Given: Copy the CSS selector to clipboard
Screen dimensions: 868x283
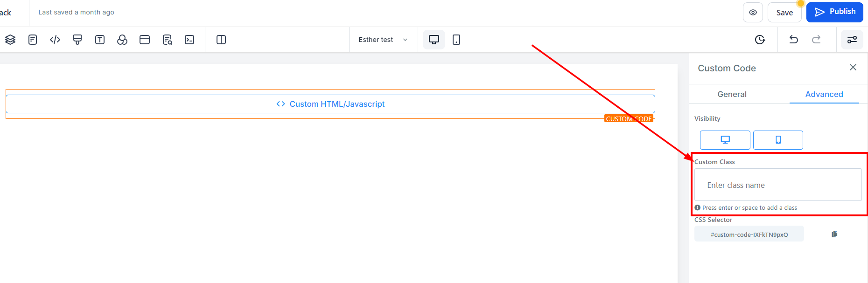Looking at the screenshot, I should click(834, 234).
